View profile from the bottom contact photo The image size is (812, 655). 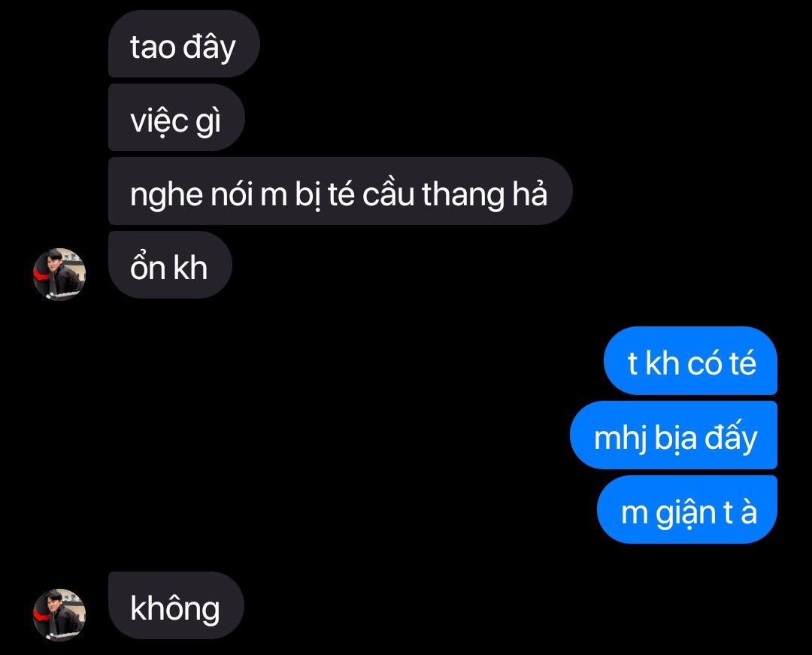[59, 615]
